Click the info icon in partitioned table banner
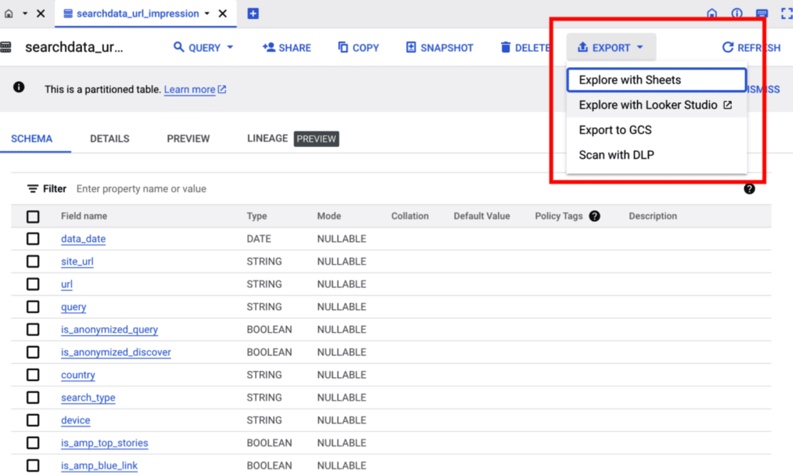The width and height of the screenshot is (793, 475). [19, 88]
